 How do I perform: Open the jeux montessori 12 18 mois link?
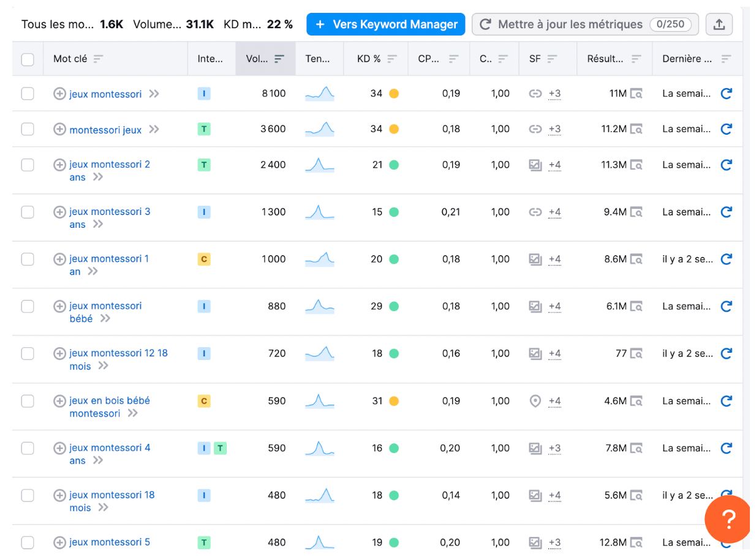[118, 359]
